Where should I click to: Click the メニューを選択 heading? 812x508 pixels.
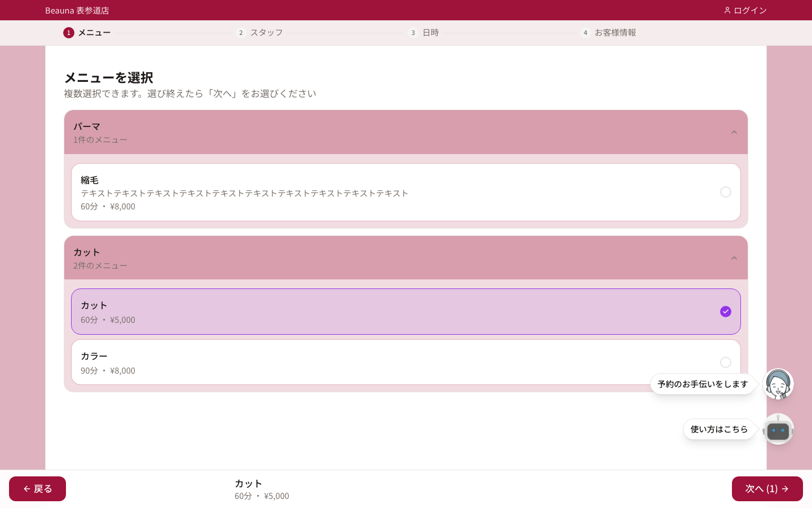108,77
